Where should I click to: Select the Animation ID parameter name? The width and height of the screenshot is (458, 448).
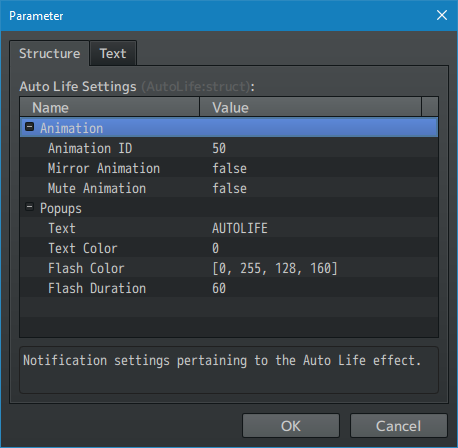click(90, 148)
